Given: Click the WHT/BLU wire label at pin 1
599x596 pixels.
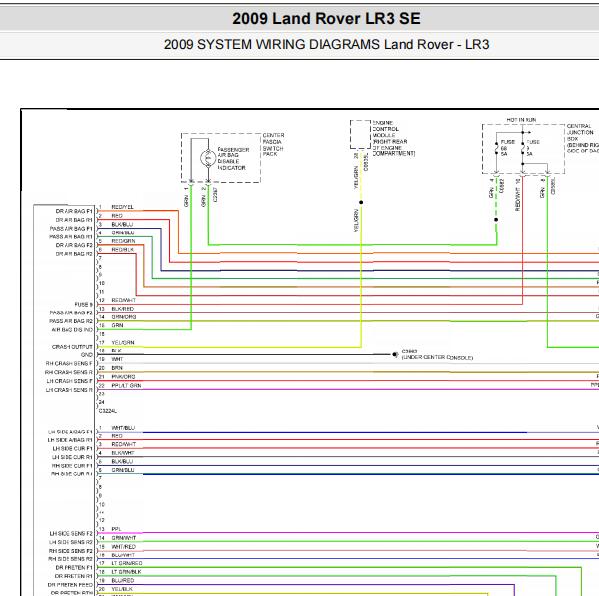Looking at the screenshot, I should [123, 428].
